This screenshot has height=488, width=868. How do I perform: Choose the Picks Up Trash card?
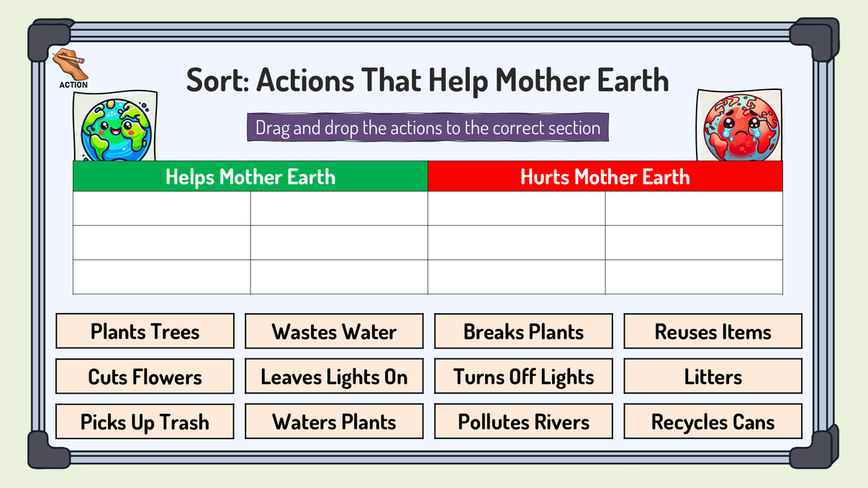point(145,422)
